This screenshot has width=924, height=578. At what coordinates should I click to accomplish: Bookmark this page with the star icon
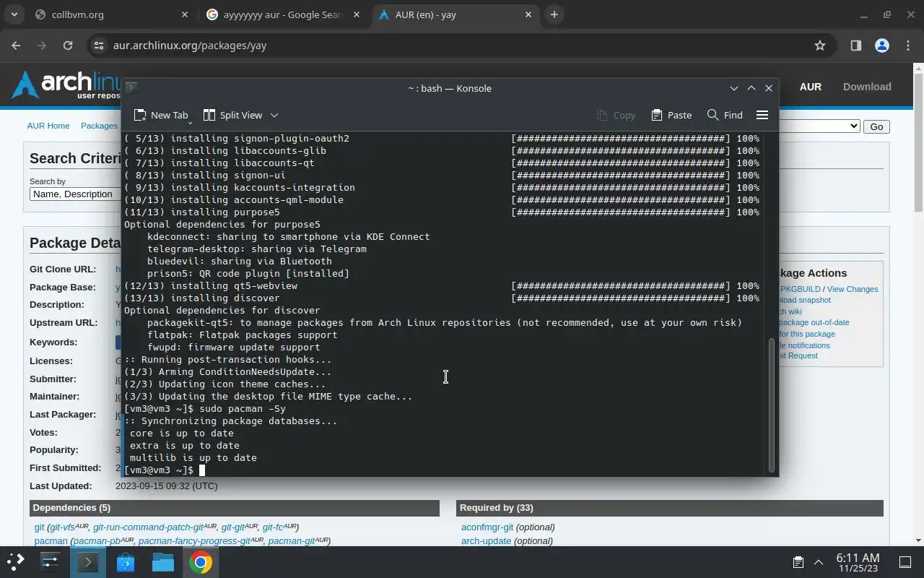pyautogui.click(x=820, y=46)
